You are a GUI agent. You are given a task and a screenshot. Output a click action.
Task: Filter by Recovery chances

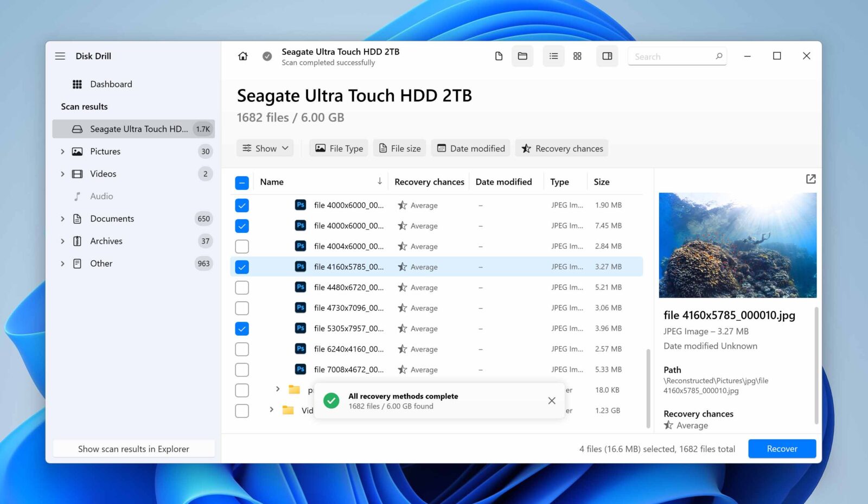[561, 148]
